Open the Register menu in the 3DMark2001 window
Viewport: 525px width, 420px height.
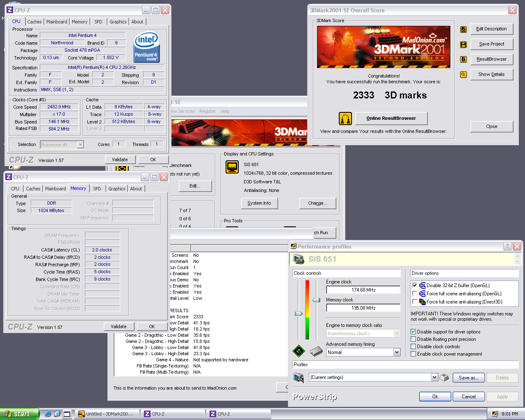click(x=208, y=111)
